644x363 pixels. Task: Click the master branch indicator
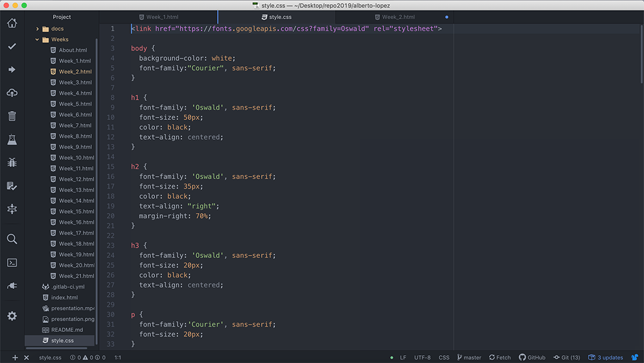click(469, 357)
